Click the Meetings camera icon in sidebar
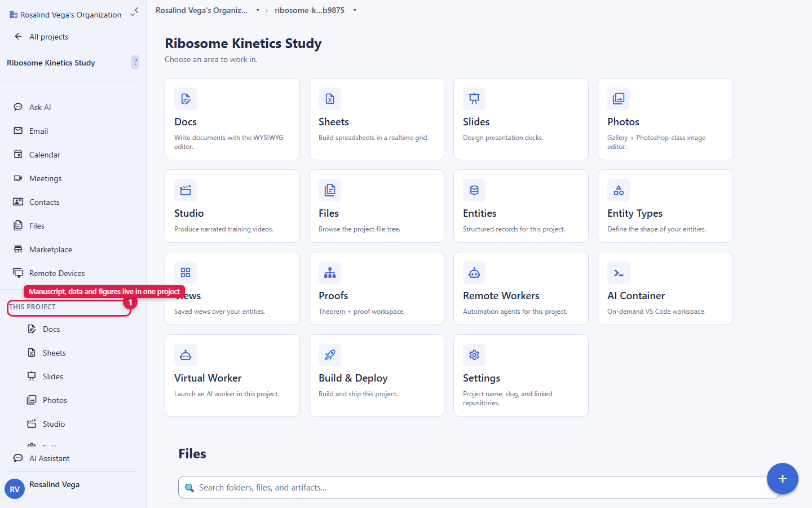This screenshot has height=508, width=812. [x=18, y=178]
